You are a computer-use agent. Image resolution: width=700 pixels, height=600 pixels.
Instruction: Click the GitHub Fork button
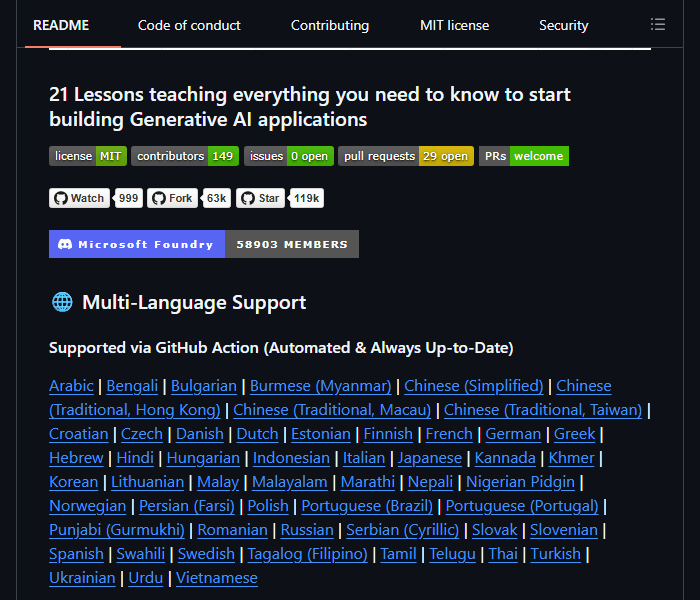(x=172, y=198)
